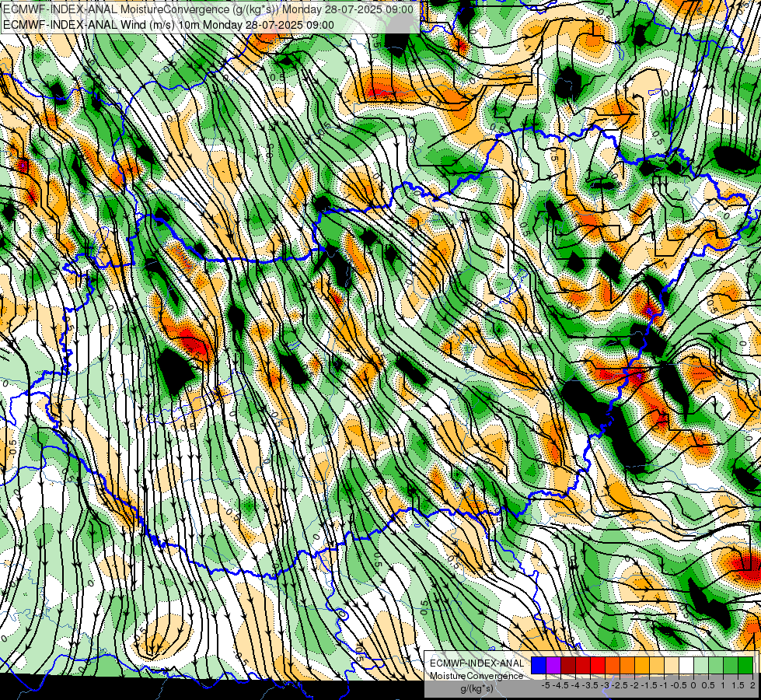Click the '-1.5' legend tick label

coord(649,685)
